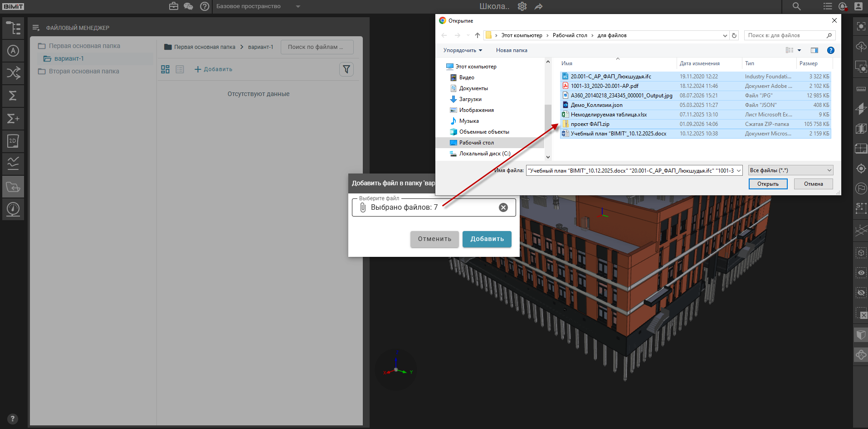Expand the file name history dropdown
This screenshot has height=429, width=868.
(739, 171)
